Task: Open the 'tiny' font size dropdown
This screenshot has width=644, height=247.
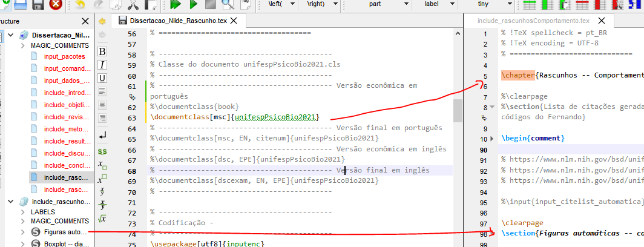Action: (x=510, y=3)
